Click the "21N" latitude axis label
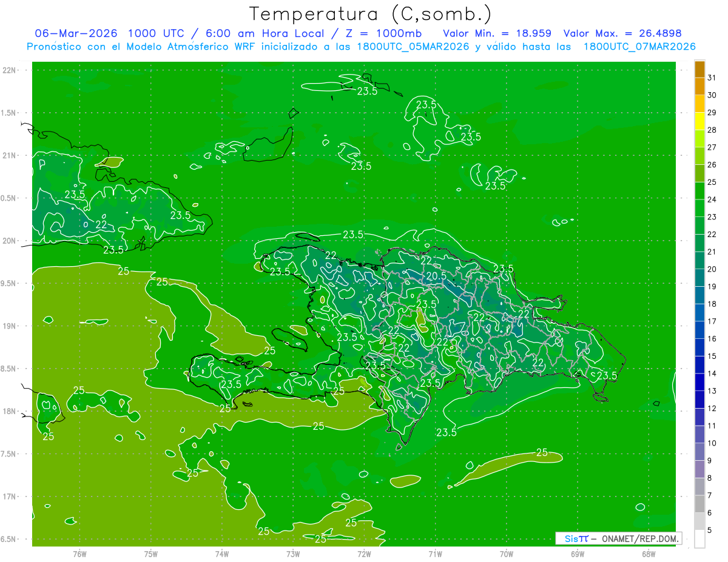 [x=9, y=156]
